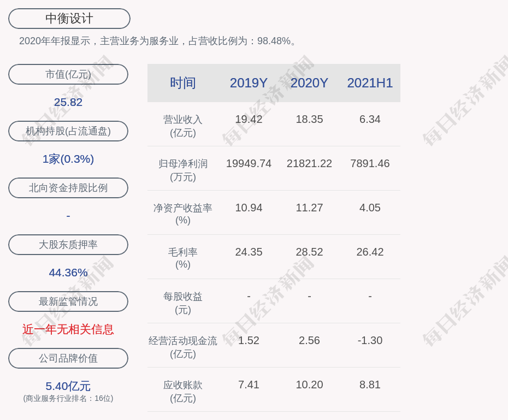
Task: Click the 2019Y column header
Action: click(249, 83)
